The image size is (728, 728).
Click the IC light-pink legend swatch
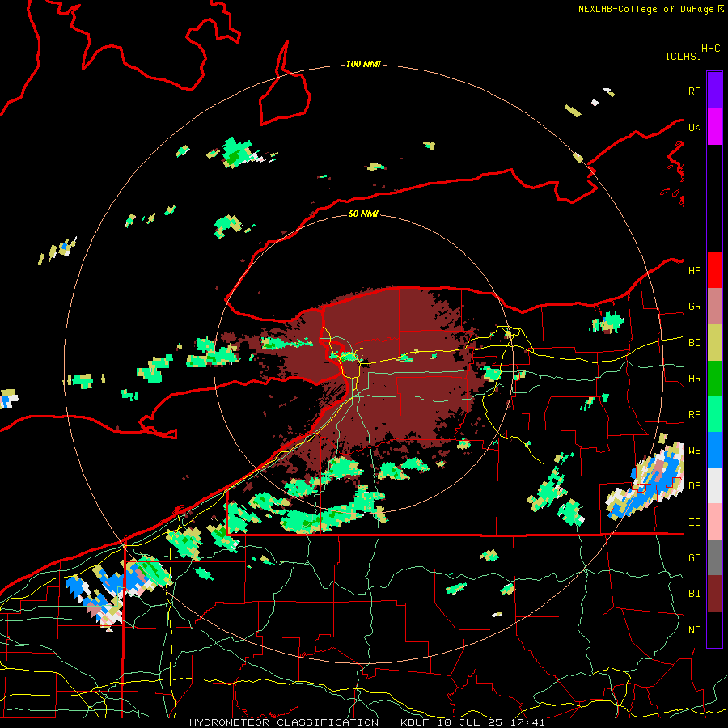click(714, 522)
